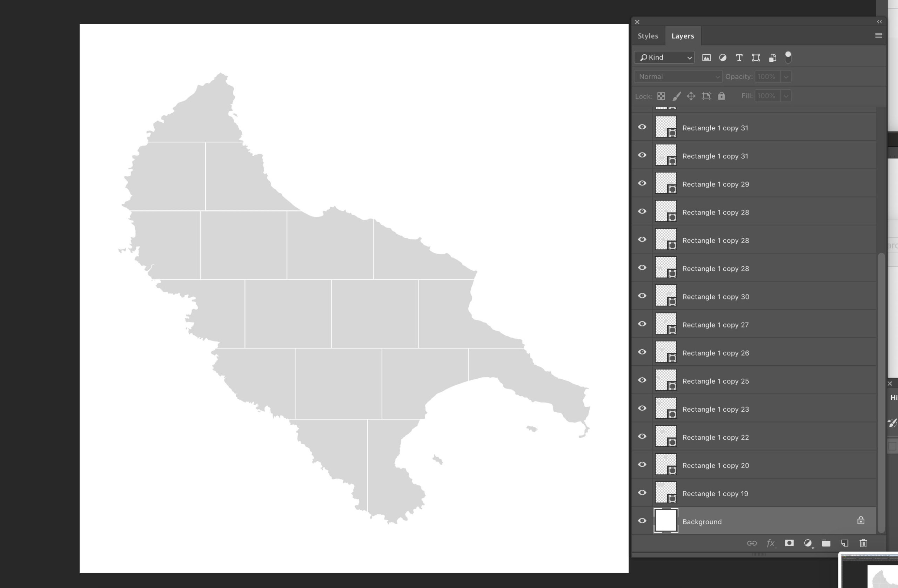Viewport: 898px width, 588px height.
Task: Filter layers by type layers icon
Action: (739, 58)
